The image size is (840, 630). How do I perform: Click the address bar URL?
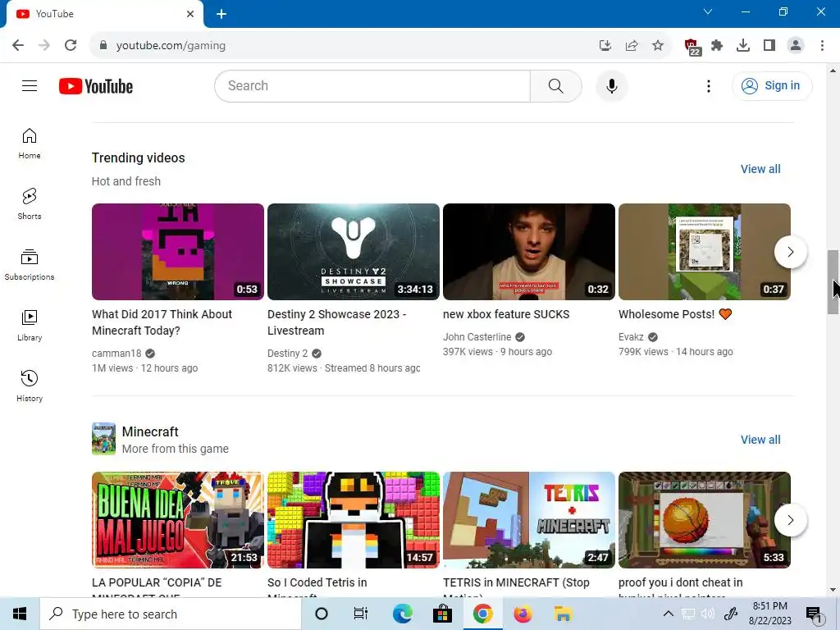171,46
